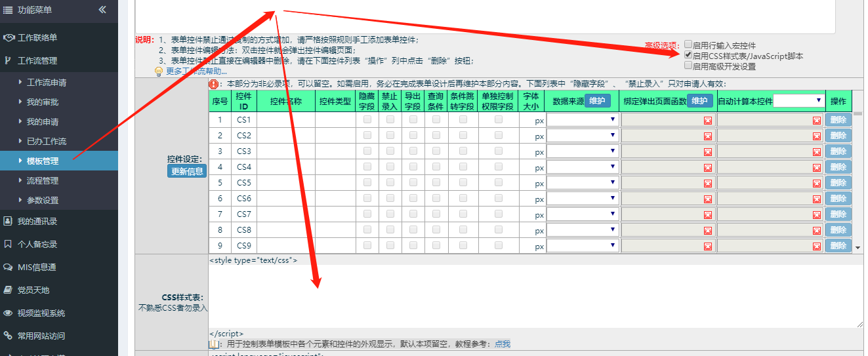Clear the 自动计算本控件 field in row CS4 via its red X
The image size is (868, 356).
point(817,168)
